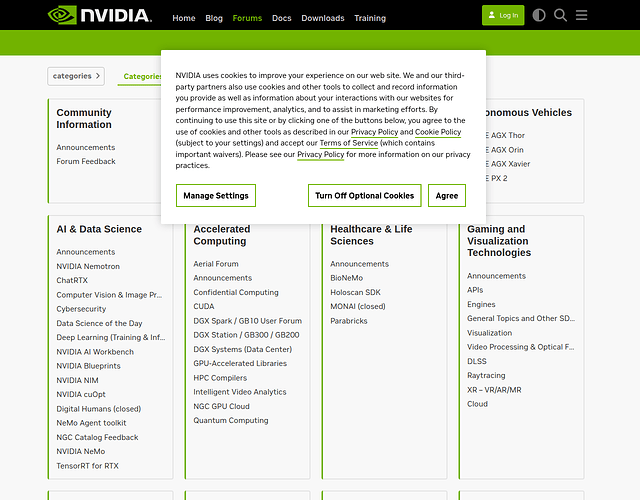This screenshot has width=640, height=500.
Task: Open NGC Catalog Feedback forum
Action: click(98, 437)
